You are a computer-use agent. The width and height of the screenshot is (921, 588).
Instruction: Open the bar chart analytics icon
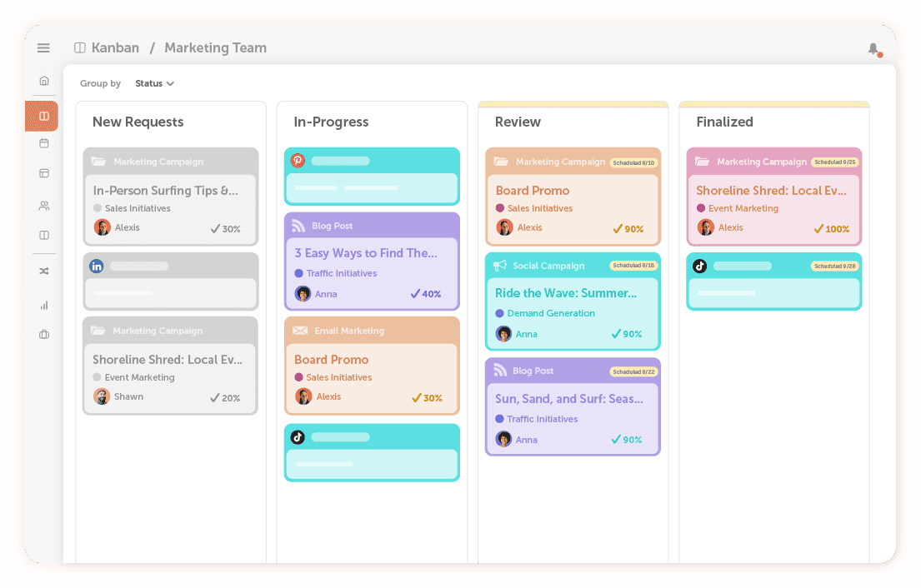coord(44,305)
